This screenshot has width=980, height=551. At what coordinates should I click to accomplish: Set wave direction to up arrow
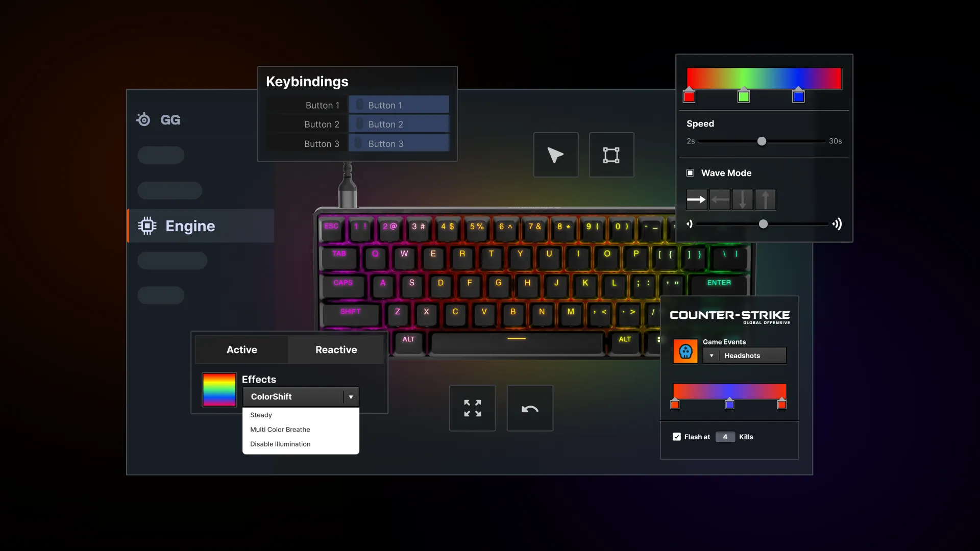765,199
